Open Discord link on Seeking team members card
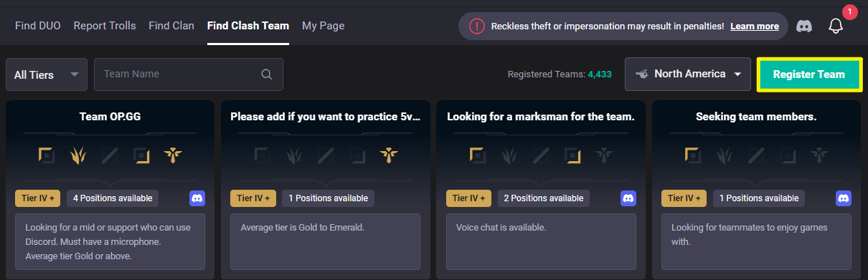 (844, 198)
